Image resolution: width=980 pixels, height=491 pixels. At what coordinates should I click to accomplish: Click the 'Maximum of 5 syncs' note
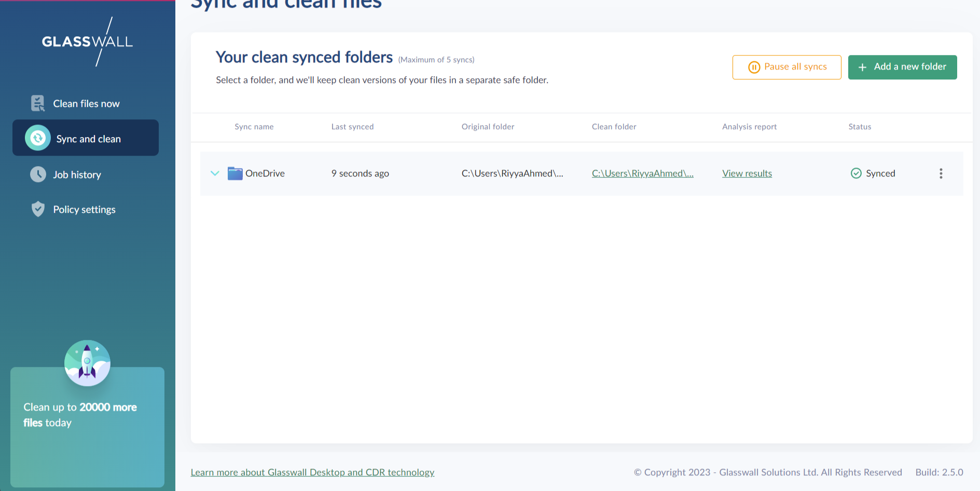[x=436, y=60]
